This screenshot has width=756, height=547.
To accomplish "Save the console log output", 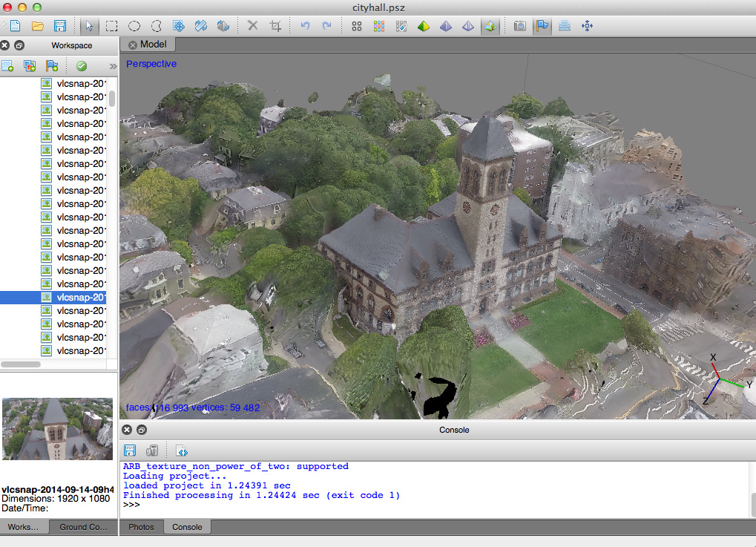I will click(129, 451).
